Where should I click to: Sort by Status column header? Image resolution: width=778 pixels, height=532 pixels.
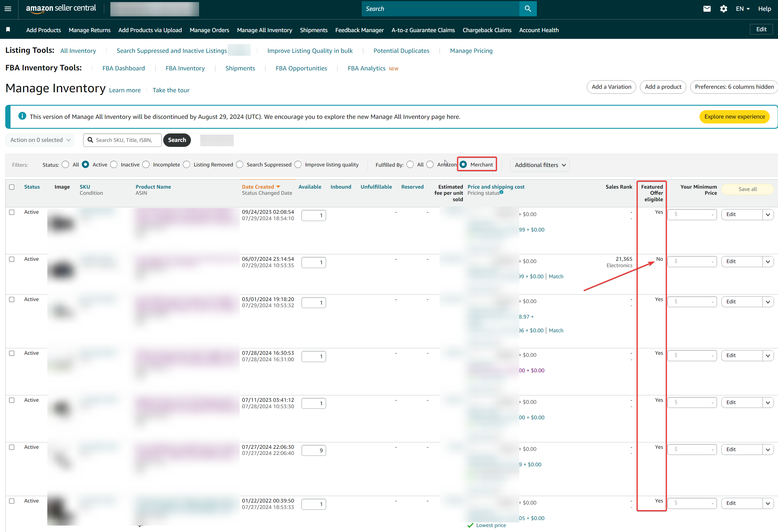32,187
